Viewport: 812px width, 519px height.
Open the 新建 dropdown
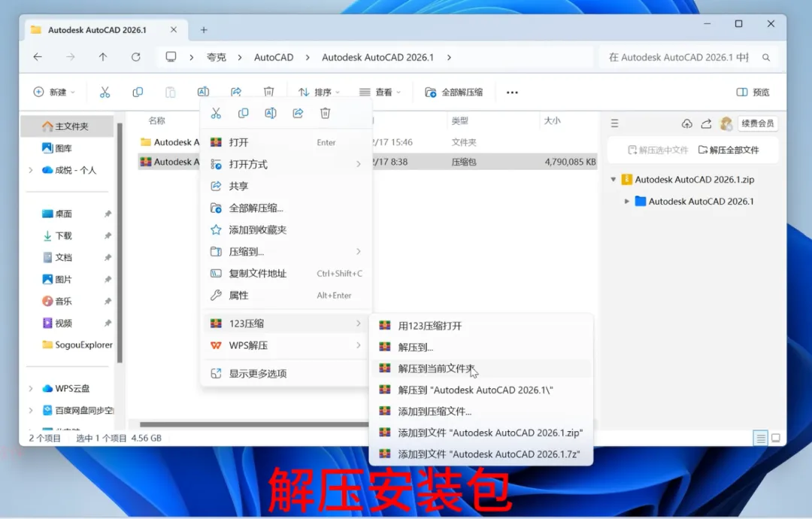54,93
